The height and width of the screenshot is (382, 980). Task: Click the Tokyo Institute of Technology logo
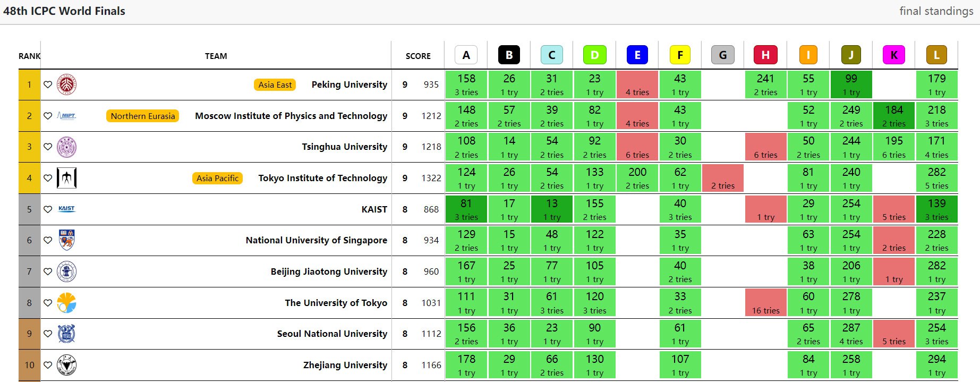[66, 178]
